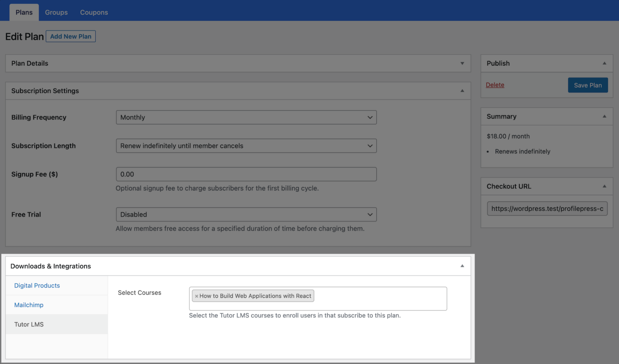Image resolution: width=619 pixels, height=364 pixels.
Task: Open the Billing Frequency dropdown
Action: 246,117
